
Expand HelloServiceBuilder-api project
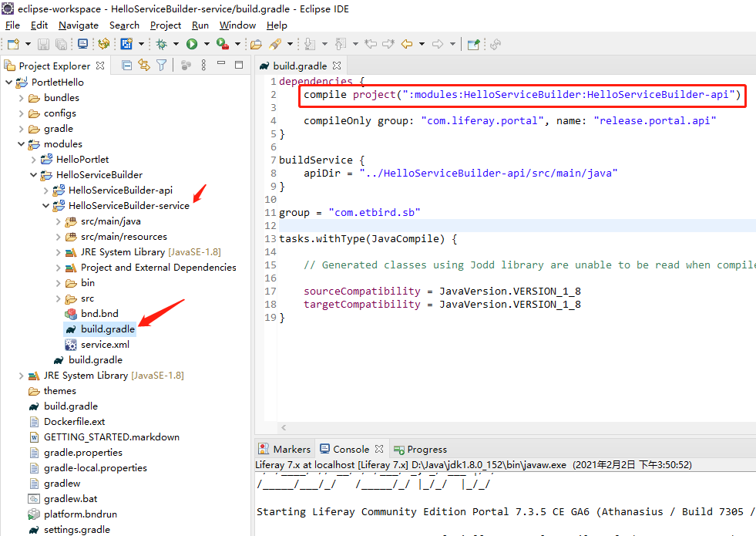(x=45, y=190)
